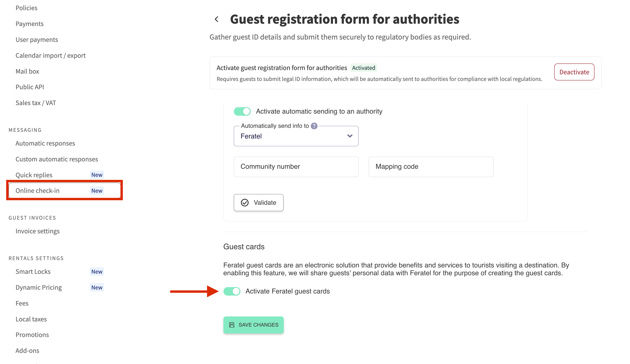The height and width of the screenshot is (364, 630).
Task: Click the floppy disk save icon
Action: pos(232,325)
